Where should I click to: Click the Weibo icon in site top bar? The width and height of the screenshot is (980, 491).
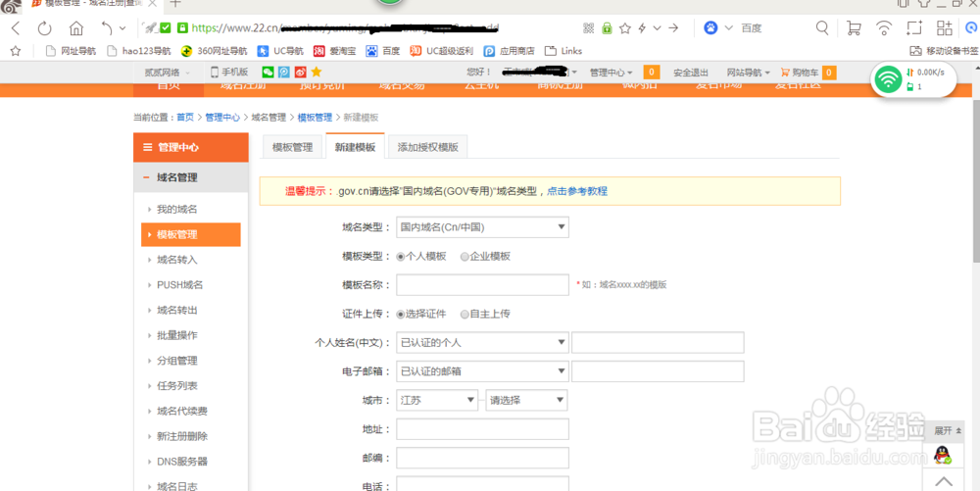[300, 72]
